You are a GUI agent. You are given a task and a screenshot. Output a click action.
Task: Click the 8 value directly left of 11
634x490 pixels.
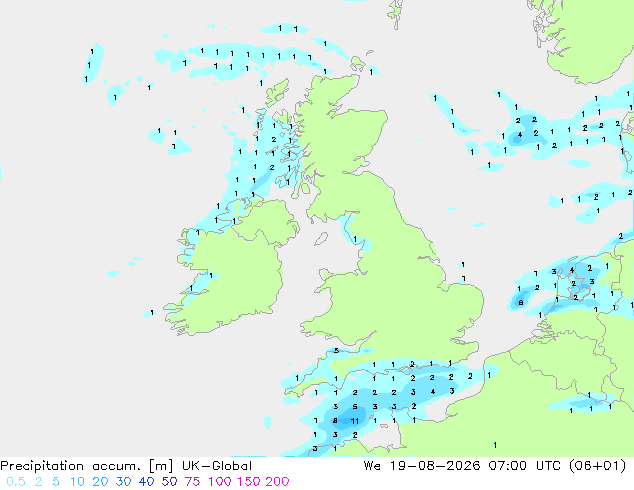(x=335, y=421)
